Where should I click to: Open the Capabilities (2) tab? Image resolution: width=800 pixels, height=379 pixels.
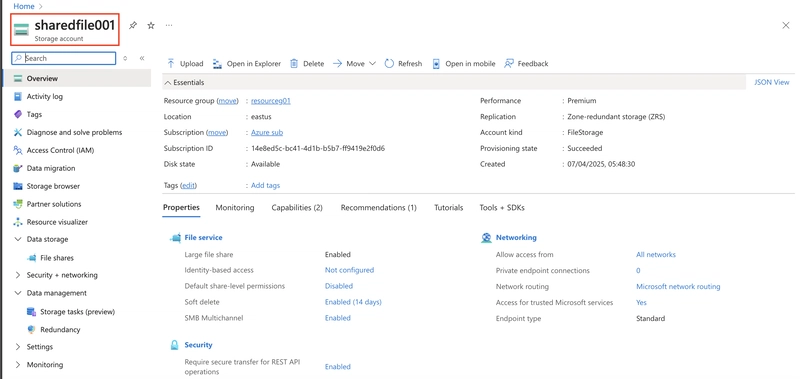297,208
